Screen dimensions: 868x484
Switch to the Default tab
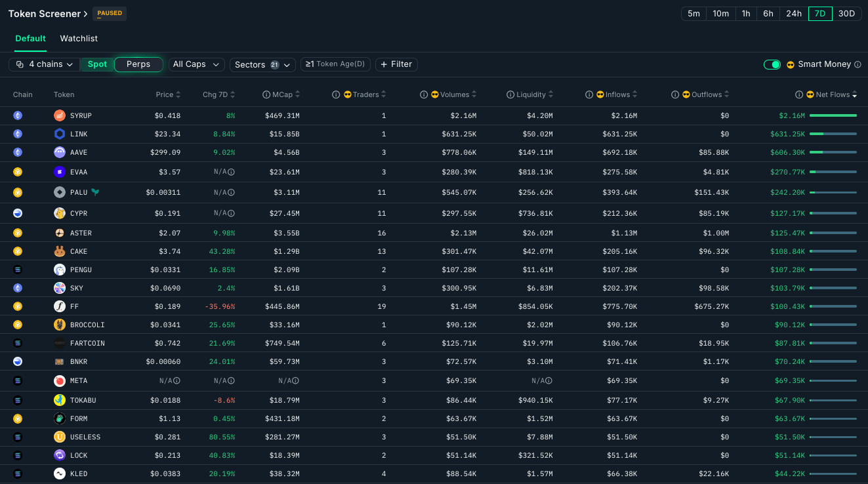31,39
